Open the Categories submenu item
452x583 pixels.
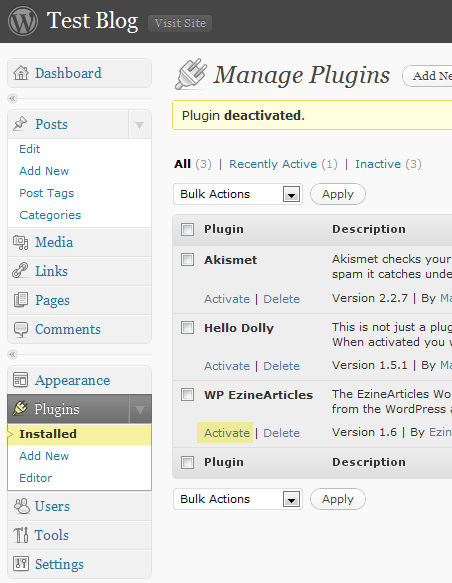(x=50, y=215)
